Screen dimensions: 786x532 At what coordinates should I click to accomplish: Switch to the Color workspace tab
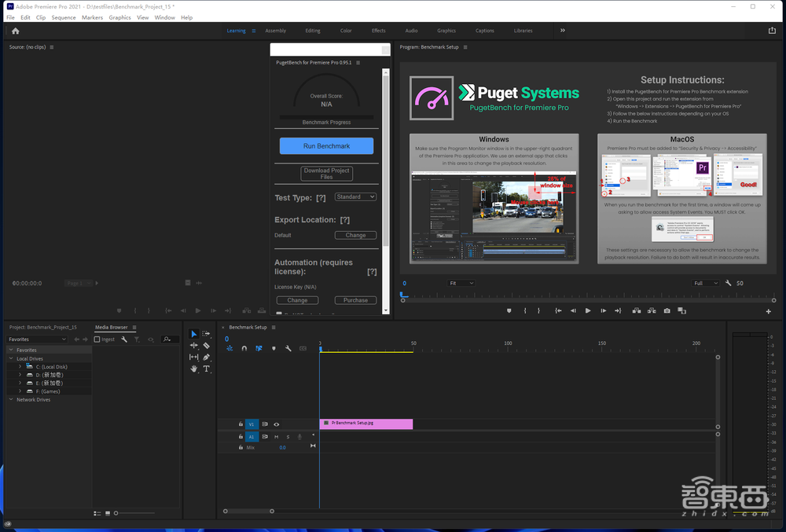[x=346, y=31]
